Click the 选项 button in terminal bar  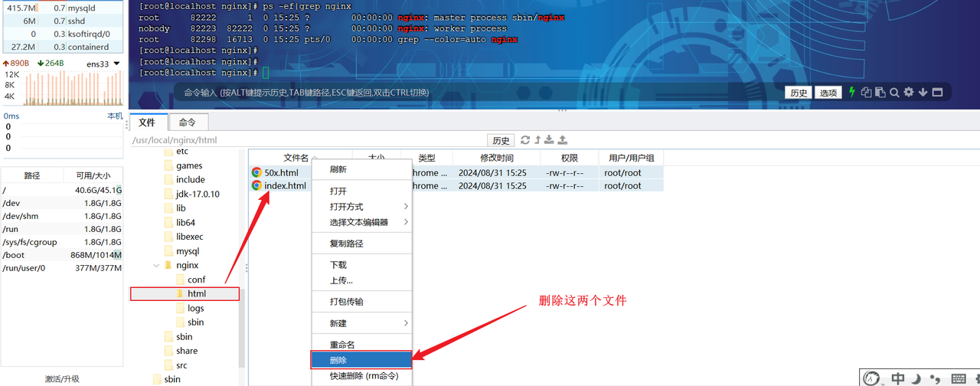(x=828, y=93)
